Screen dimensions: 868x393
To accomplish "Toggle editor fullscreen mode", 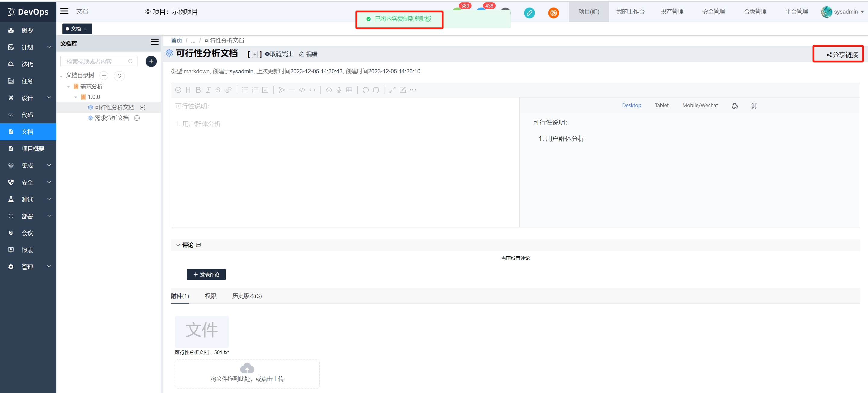I will coord(392,90).
